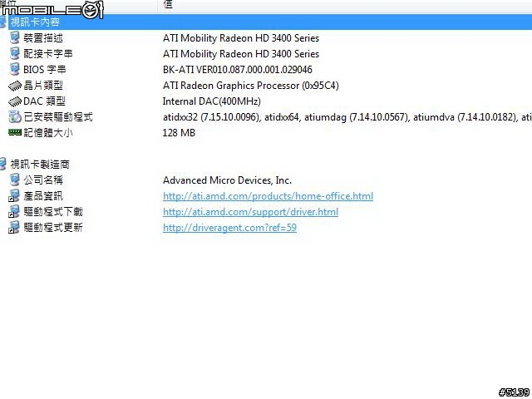Open the ati.amd.com support driver link
Viewport: 532px width, 399px height.
coord(250,212)
